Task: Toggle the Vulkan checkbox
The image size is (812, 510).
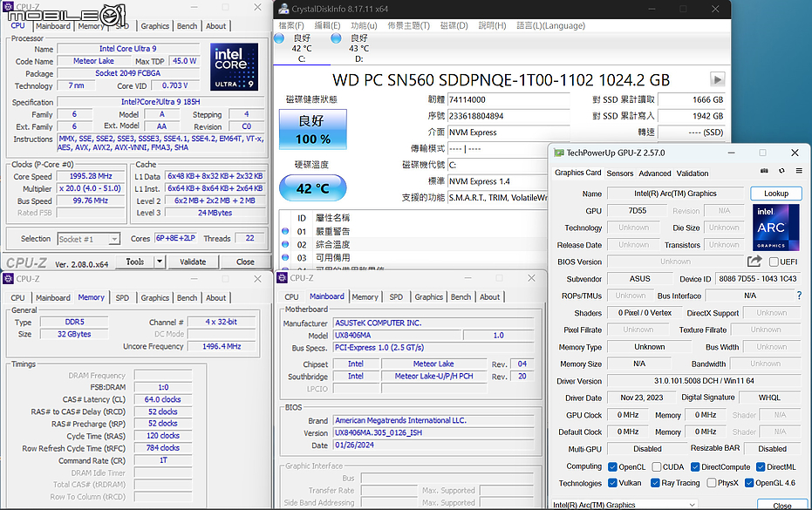Action: coord(612,483)
